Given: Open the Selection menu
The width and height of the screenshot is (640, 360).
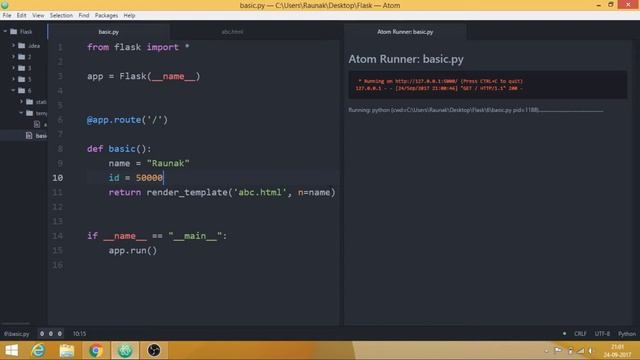Looking at the screenshot, I should tap(61, 15).
